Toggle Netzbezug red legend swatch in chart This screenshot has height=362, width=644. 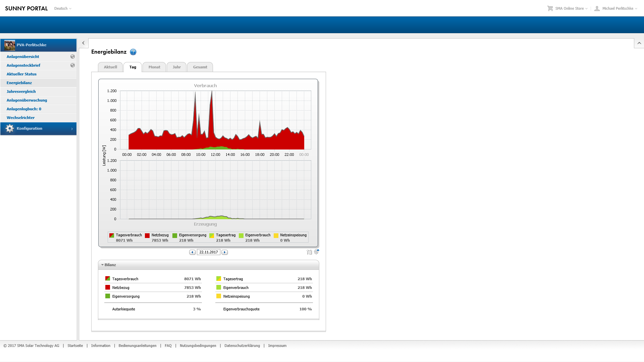(147, 235)
